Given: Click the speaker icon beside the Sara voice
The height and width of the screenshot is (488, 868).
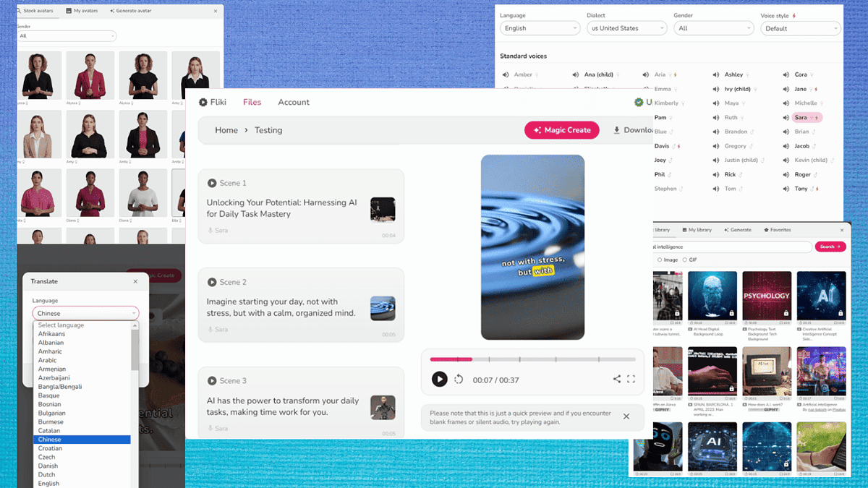Looking at the screenshot, I should click(x=786, y=117).
